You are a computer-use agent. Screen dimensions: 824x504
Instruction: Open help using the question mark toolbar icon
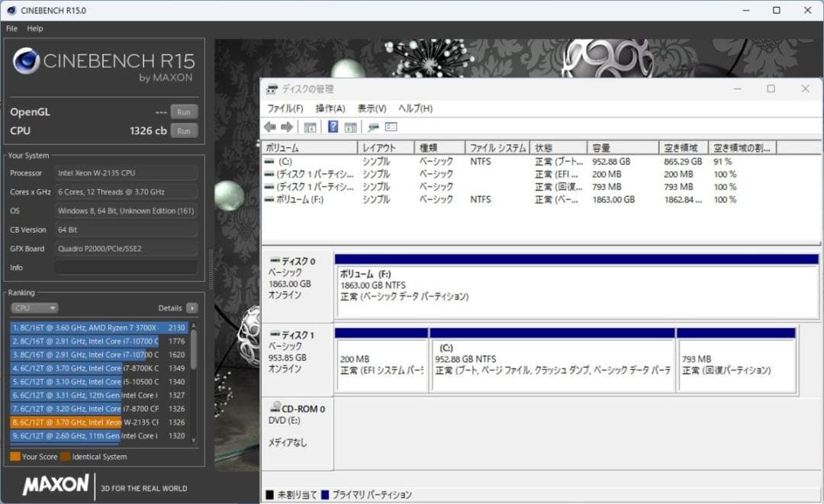(x=332, y=127)
